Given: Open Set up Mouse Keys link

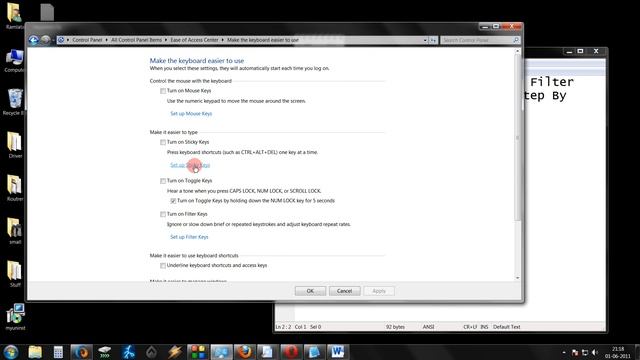Looking at the screenshot, I should [x=191, y=113].
